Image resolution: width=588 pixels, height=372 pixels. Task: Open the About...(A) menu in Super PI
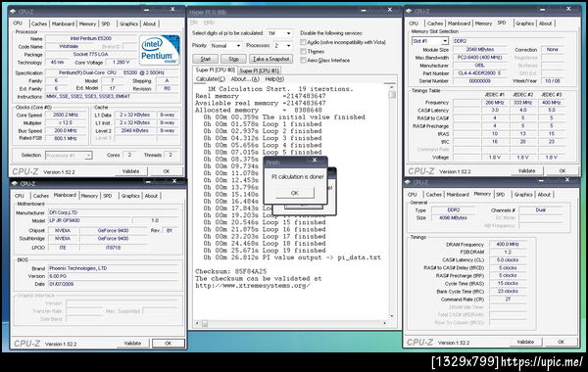pos(245,79)
